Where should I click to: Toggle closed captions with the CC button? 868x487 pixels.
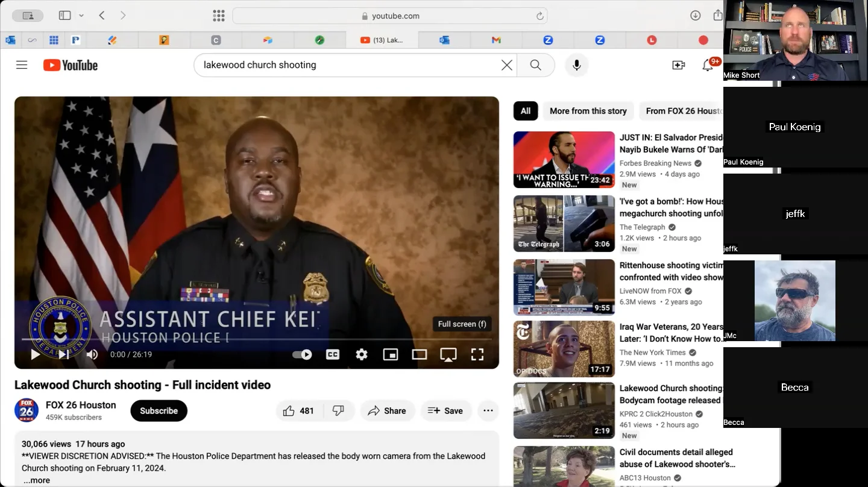(x=333, y=354)
